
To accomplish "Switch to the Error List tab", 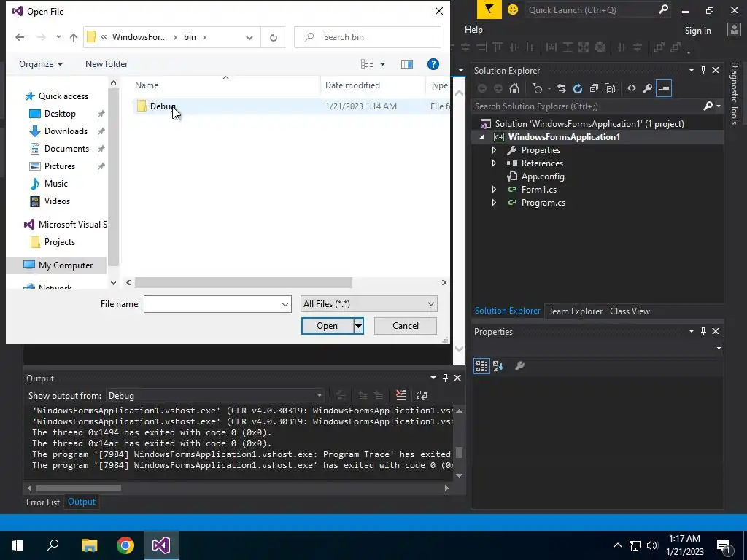I will 43,502.
